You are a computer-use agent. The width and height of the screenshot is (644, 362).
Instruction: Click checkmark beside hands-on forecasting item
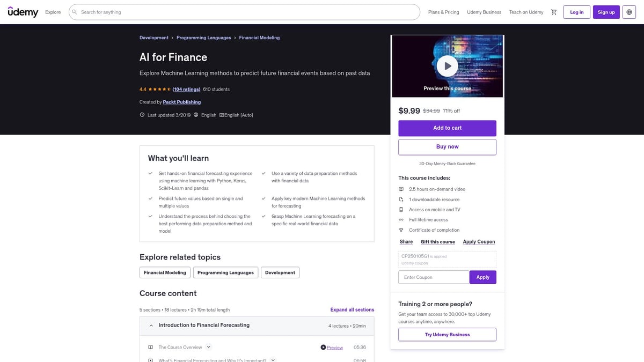coord(150,173)
